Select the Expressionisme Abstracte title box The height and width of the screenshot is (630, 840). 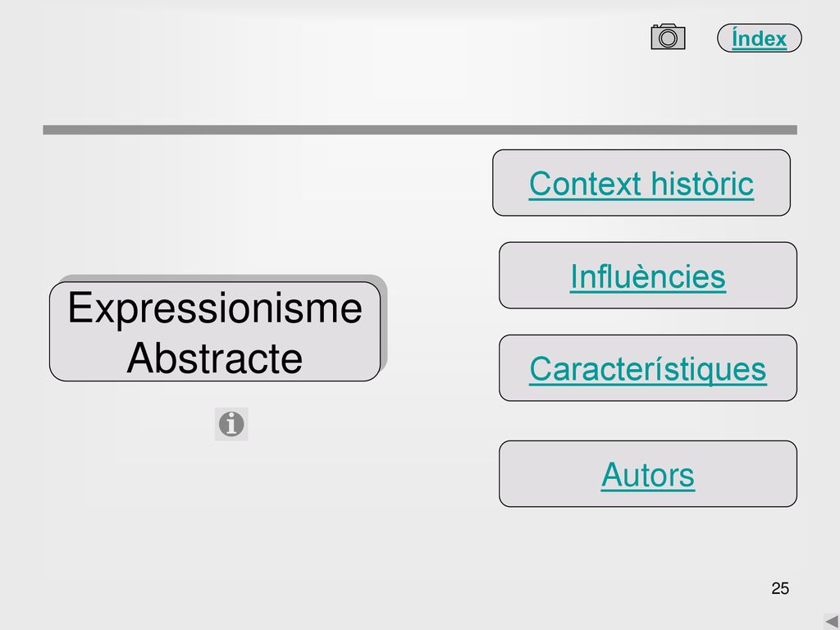pos(215,331)
